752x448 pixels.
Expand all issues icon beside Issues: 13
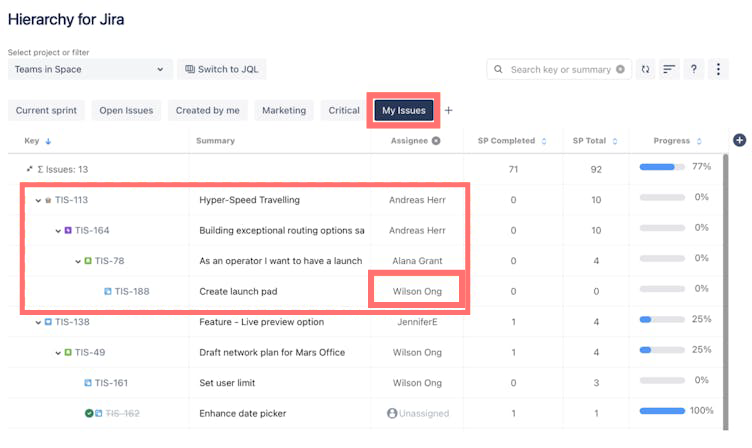click(x=29, y=169)
